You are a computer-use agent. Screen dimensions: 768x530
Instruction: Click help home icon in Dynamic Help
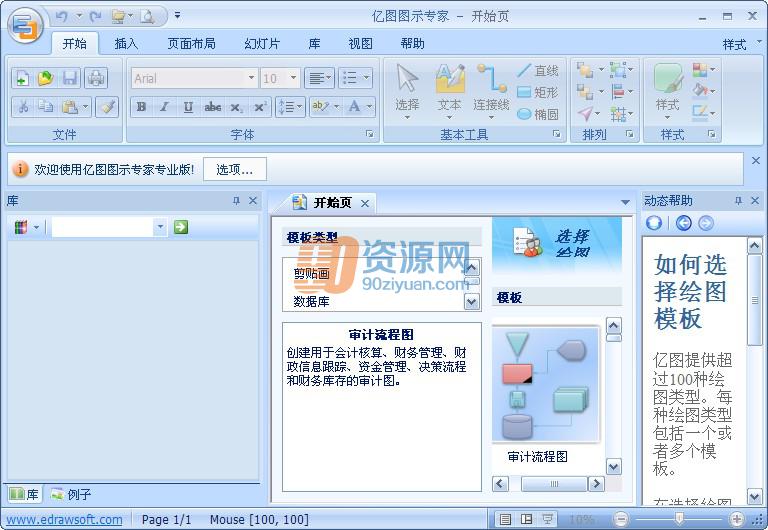[654, 223]
